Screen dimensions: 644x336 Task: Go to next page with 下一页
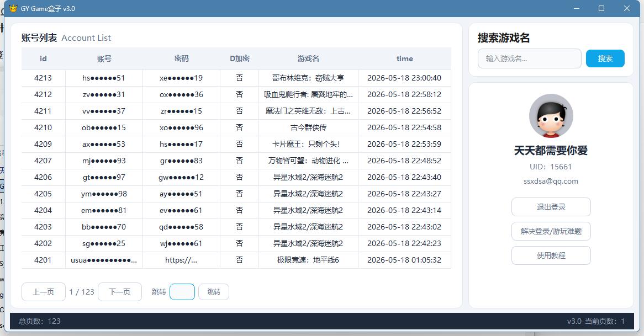[119, 292]
